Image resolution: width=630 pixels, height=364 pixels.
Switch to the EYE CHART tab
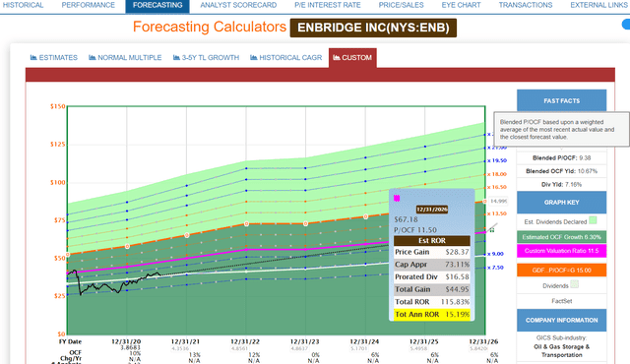tap(461, 5)
